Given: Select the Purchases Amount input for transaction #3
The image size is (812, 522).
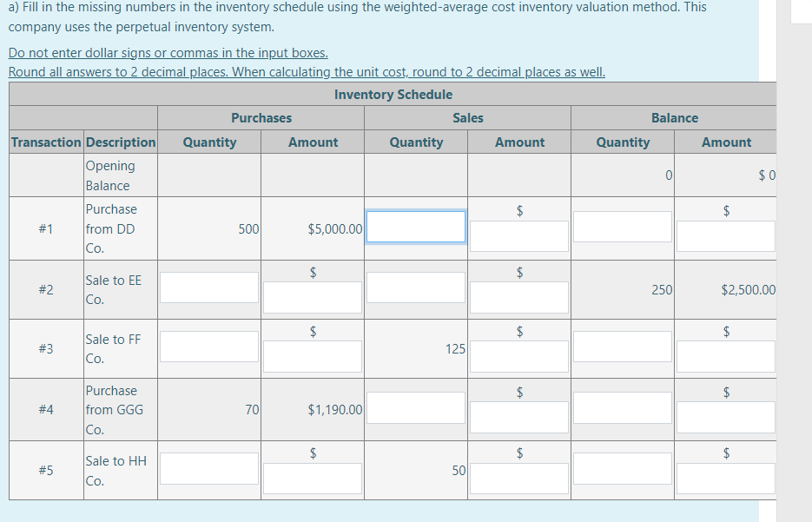Looking at the screenshot, I should pyautogui.click(x=311, y=356).
